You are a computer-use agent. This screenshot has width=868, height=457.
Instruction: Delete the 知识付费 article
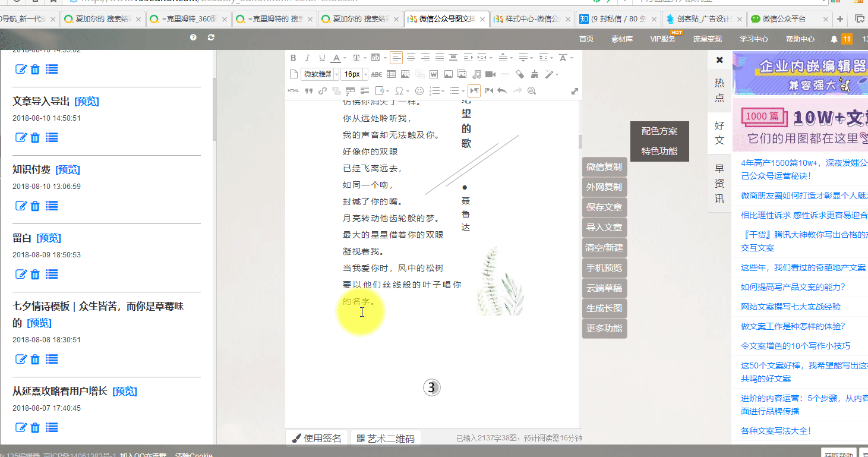pyautogui.click(x=35, y=206)
